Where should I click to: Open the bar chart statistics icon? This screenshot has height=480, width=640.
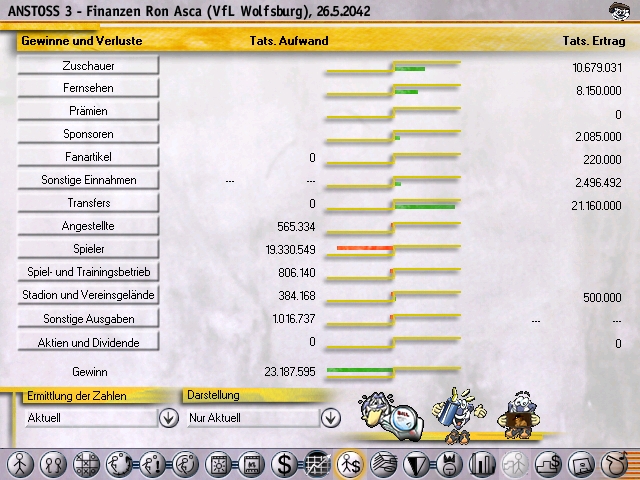482,464
